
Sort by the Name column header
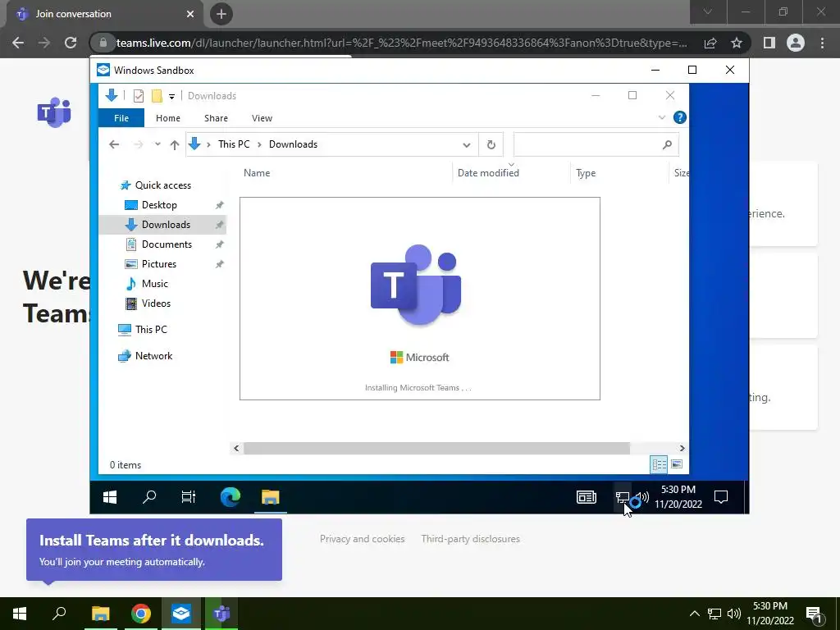point(257,172)
